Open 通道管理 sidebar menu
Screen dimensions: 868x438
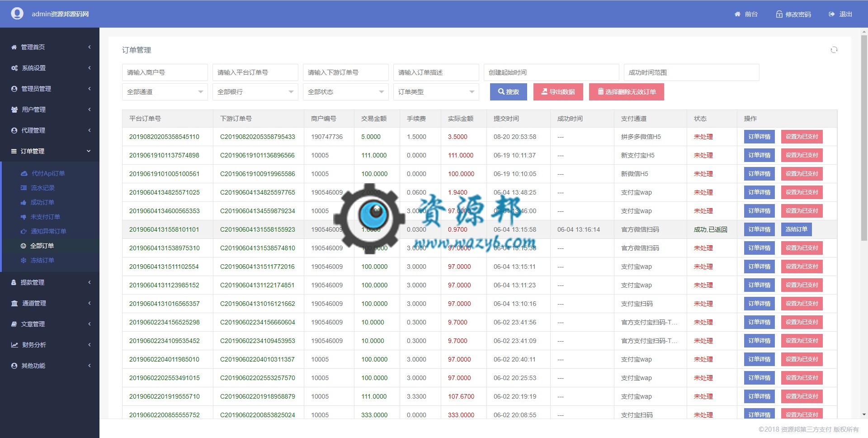point(50,303)
